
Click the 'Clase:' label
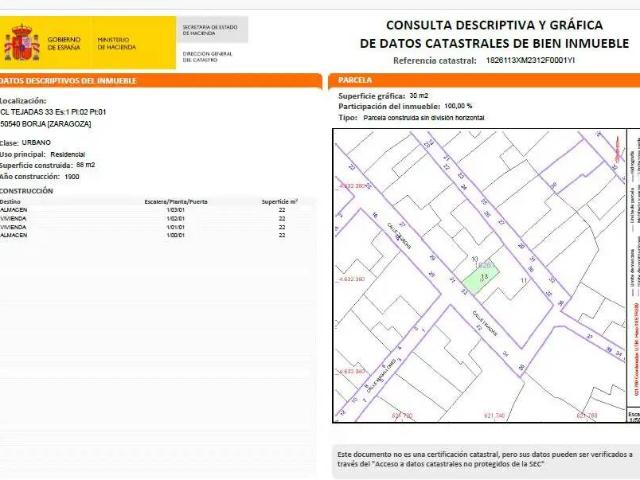pyautogui.click(x=9, y=143)
